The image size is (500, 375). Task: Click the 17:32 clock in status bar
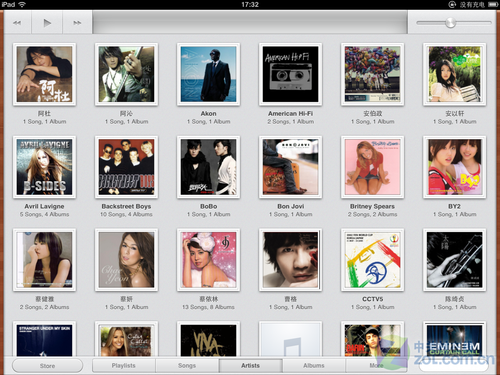[250, 4]
